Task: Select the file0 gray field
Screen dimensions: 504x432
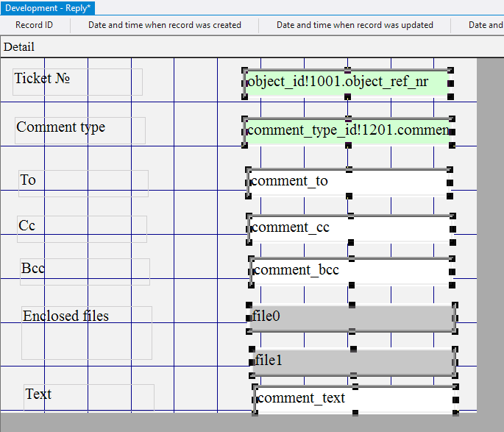Action: click(x=352, y=317)
